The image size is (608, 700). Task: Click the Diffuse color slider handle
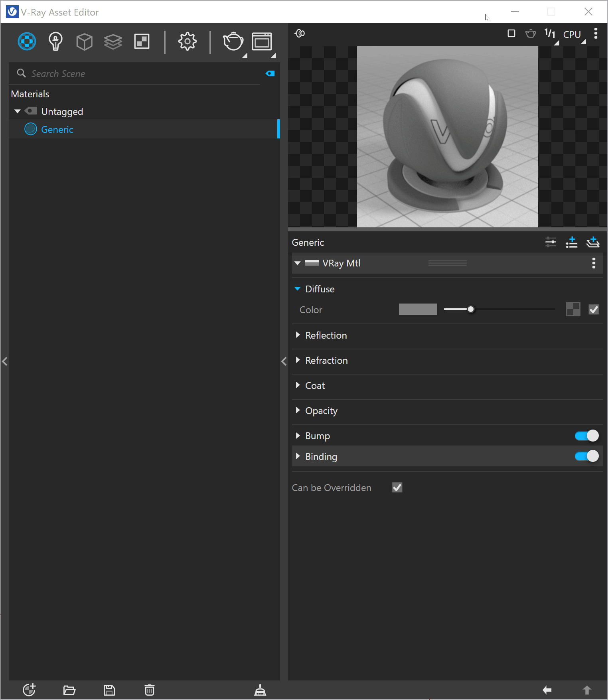(x=471, y=310)
